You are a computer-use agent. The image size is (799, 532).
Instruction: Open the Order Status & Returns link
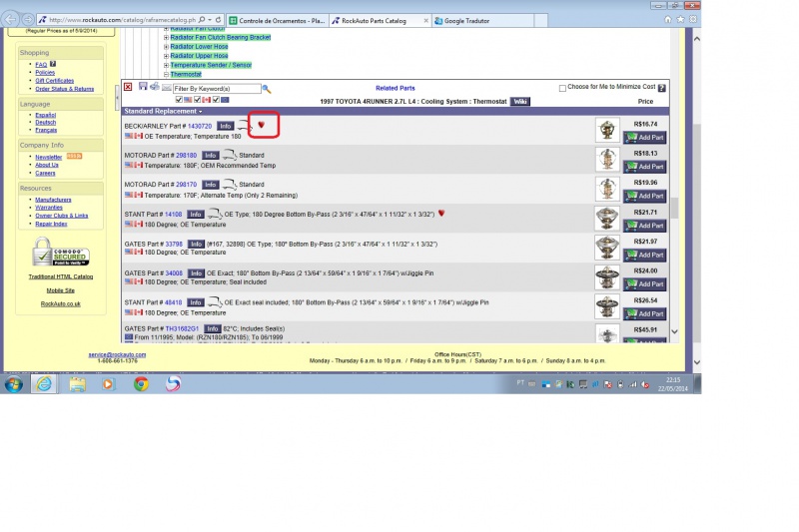point(65,89)
